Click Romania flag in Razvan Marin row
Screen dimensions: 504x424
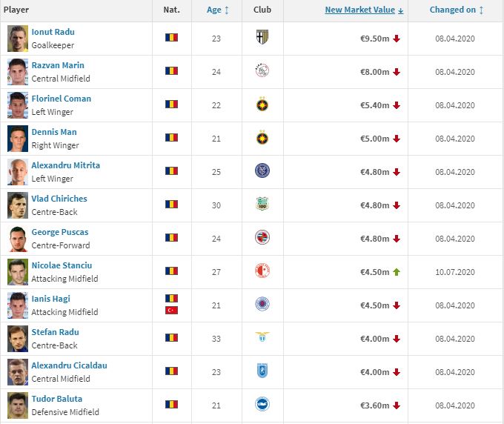tap(172, 70)
